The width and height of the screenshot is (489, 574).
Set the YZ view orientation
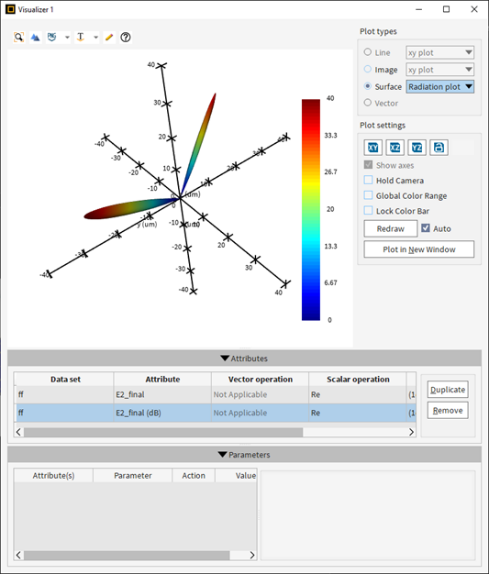417,148
